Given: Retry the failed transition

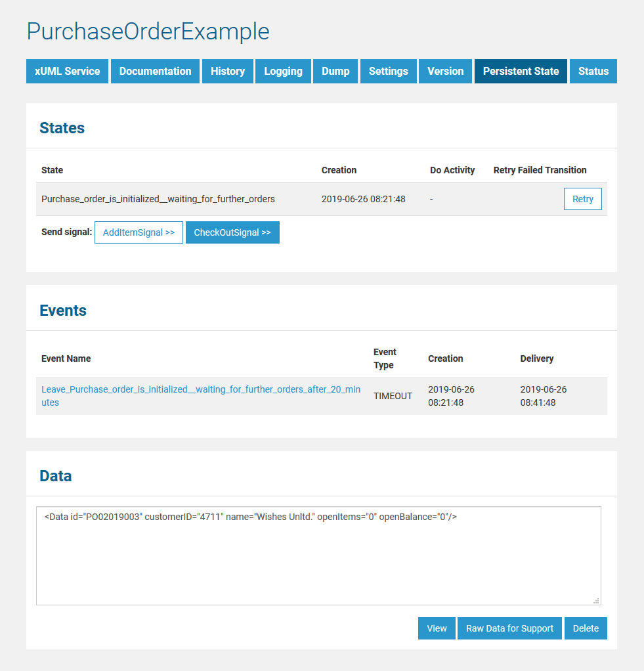Looking at the screenshot, I should coord(582,198).
